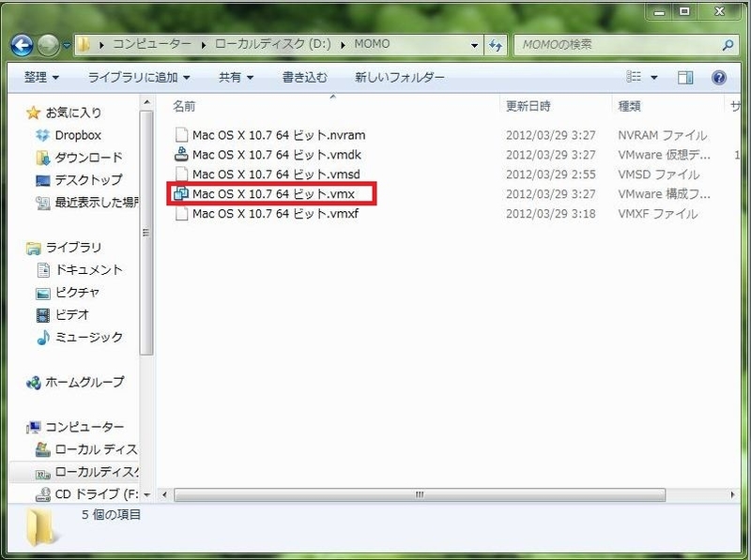Expand the arrow before ローカルディスク (D:) in the address bar
Screen dimensions: 751x560
pyautogui.click(x=203, y=45)
